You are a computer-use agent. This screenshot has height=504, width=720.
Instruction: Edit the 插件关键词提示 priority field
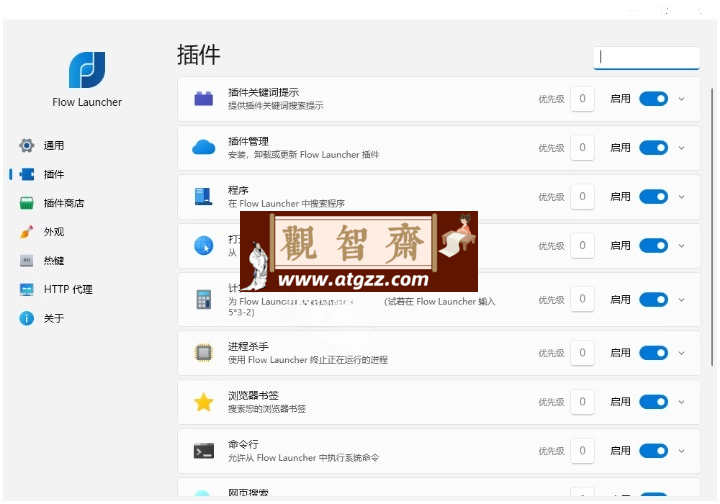point(582,99)
